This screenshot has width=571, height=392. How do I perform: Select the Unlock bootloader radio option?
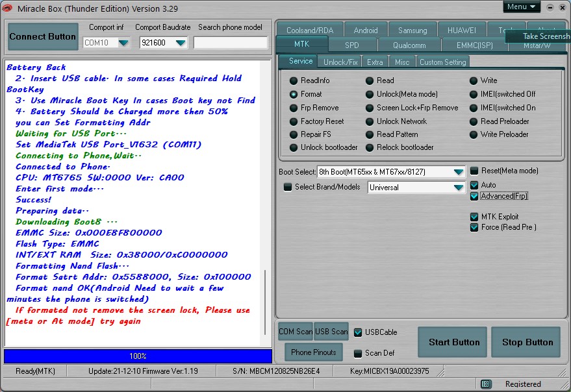coord(294,148)
